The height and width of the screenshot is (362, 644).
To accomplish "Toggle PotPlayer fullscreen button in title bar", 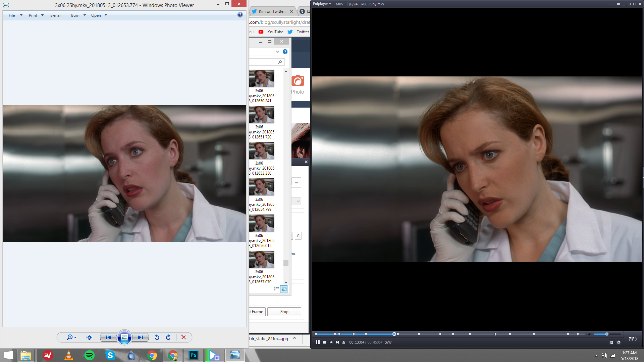I will (635, 4).
